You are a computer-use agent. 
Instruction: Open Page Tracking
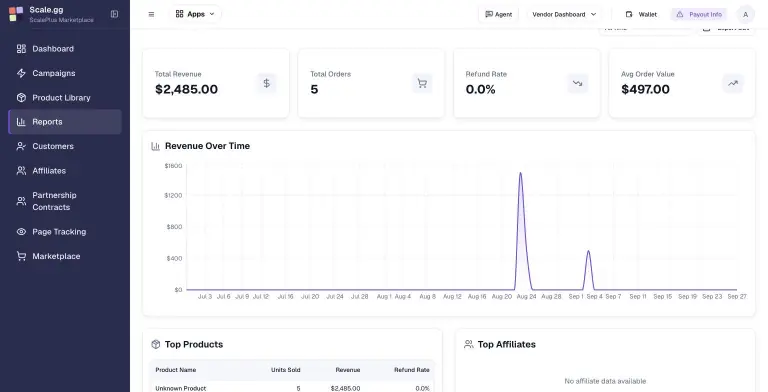pyautogui.click(x=65, y=232)
